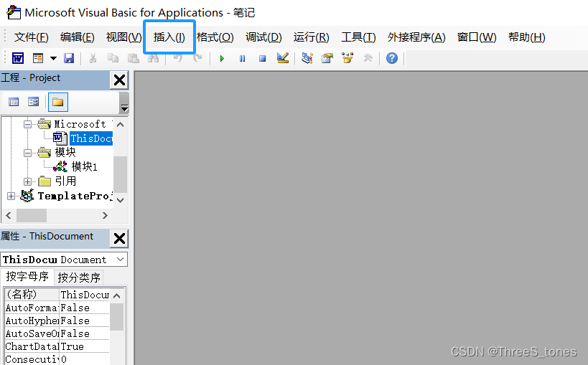Click the Break pause button

pos(242,59)
